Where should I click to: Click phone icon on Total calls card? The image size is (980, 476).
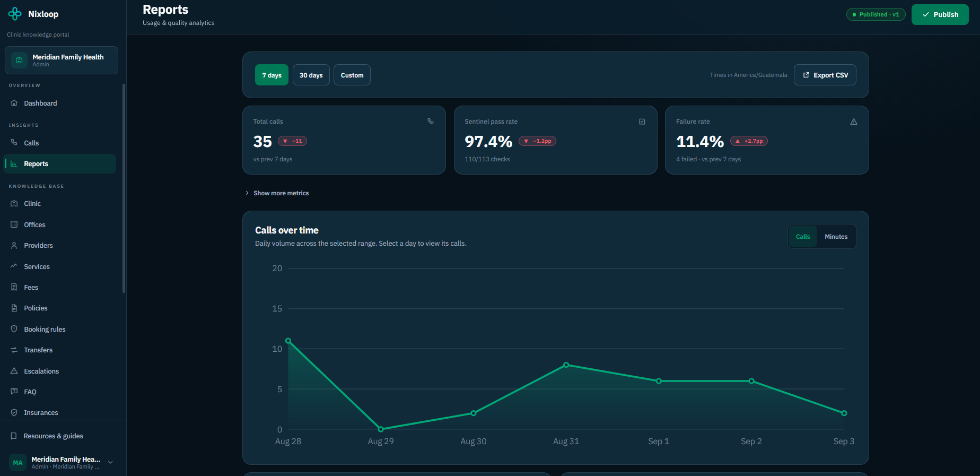[x=431, y=122]
